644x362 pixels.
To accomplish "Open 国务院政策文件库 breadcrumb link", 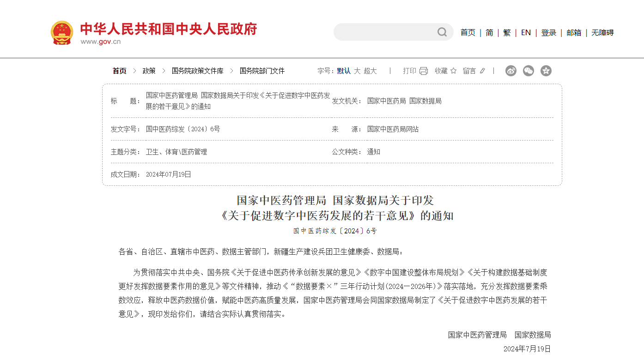I will [x=198, y=71].
